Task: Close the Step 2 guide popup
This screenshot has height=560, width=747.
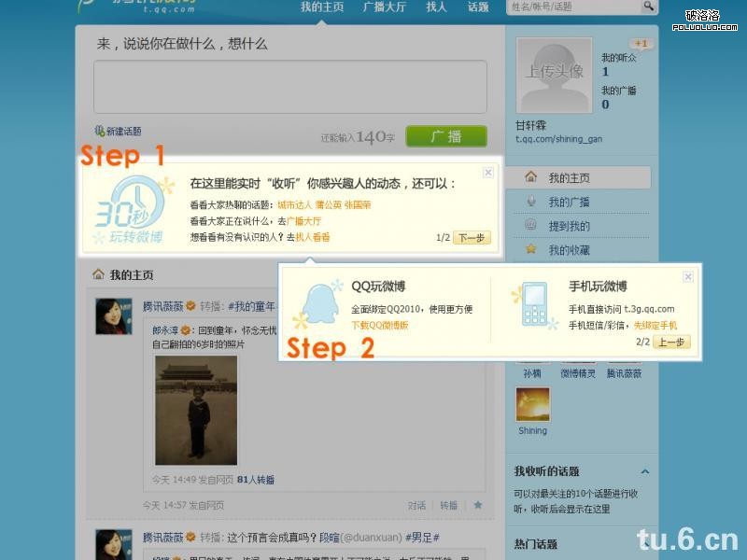Action: [688, 277]
